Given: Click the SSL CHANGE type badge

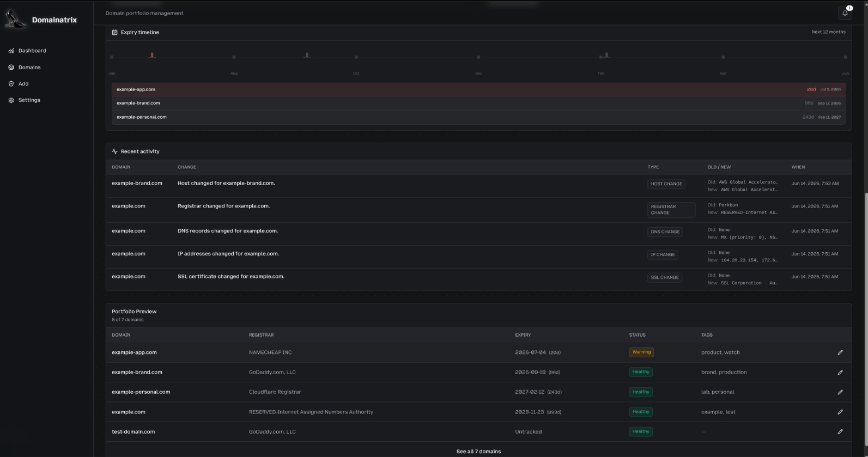Looking at the screenshot, I should pos(665,278).
